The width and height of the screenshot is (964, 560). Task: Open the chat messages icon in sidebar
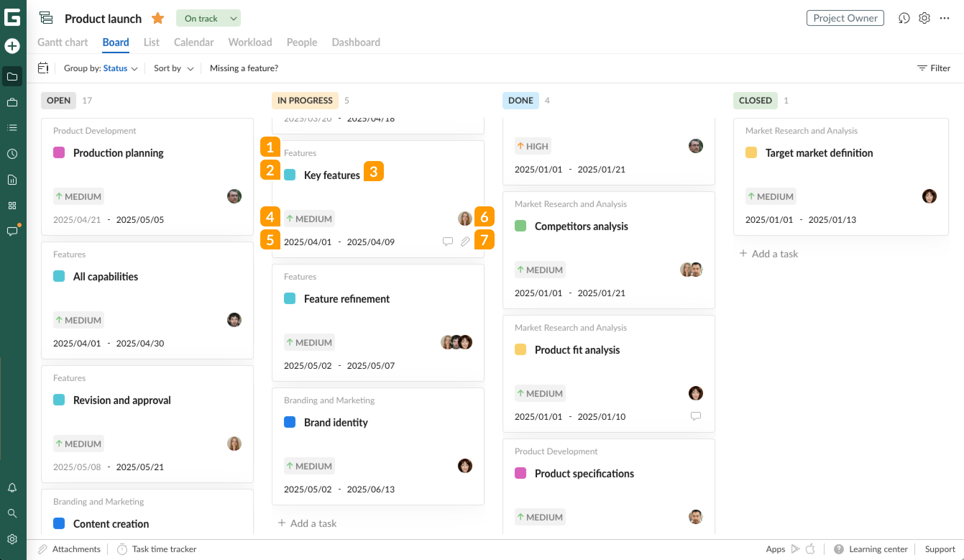[12, 231]
